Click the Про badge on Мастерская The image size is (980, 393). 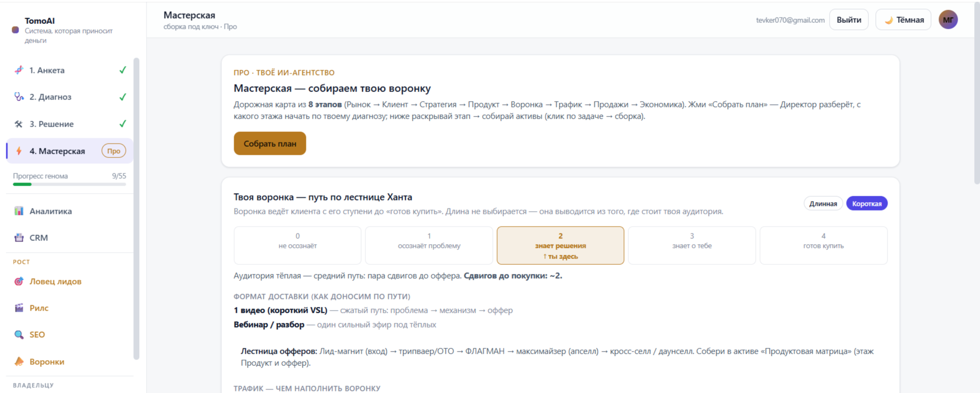click(114, 151)
